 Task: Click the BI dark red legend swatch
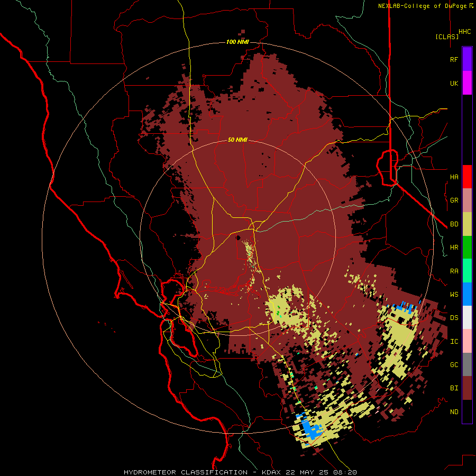[x=467, y=388]
